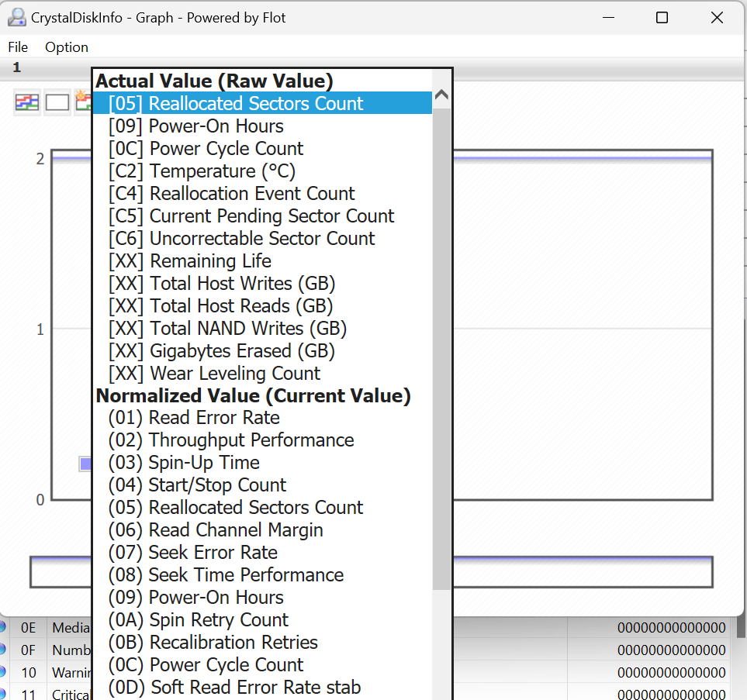Pick (0B) Recalibration Retries
747x700 pixels.
click(x=262, y=643)
